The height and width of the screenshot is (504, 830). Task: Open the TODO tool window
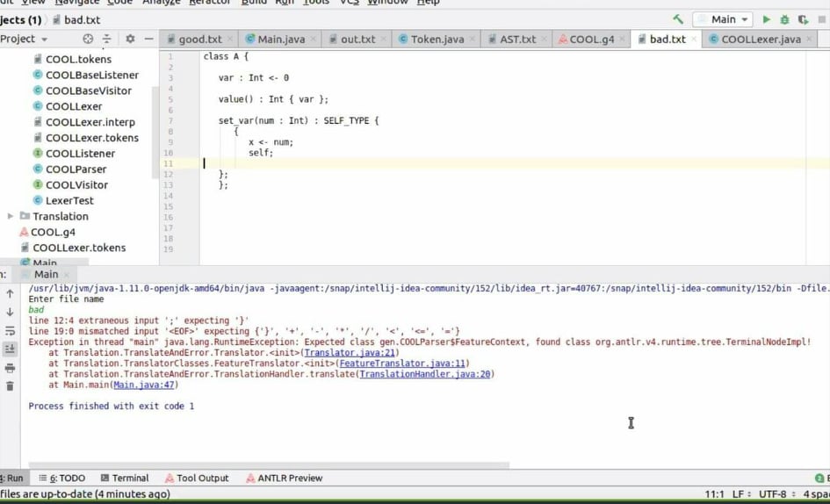coord(62,478)
